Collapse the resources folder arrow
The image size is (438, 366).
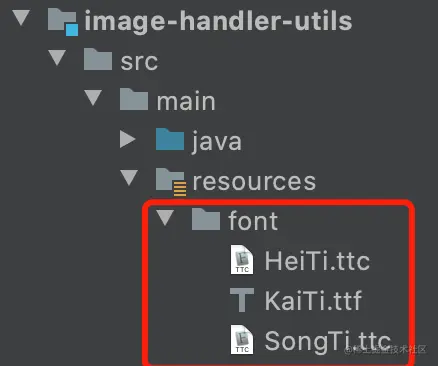[129, 178]
